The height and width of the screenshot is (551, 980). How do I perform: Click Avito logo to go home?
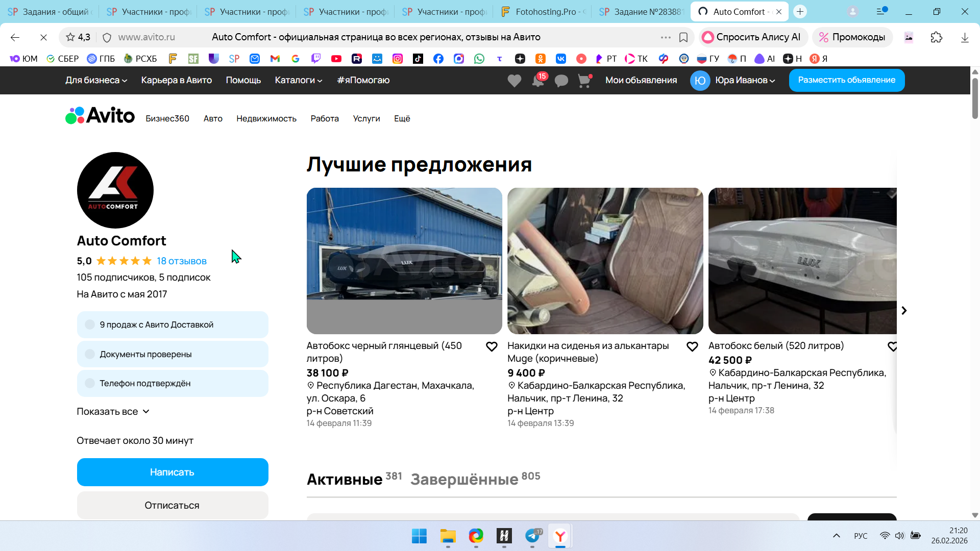(100, 116)
